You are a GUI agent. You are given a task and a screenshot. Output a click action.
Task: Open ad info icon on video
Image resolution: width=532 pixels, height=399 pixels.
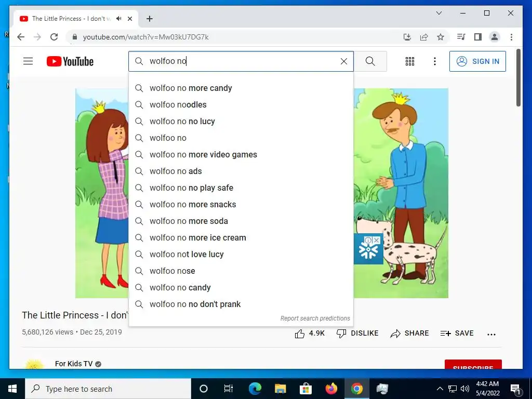368,240
